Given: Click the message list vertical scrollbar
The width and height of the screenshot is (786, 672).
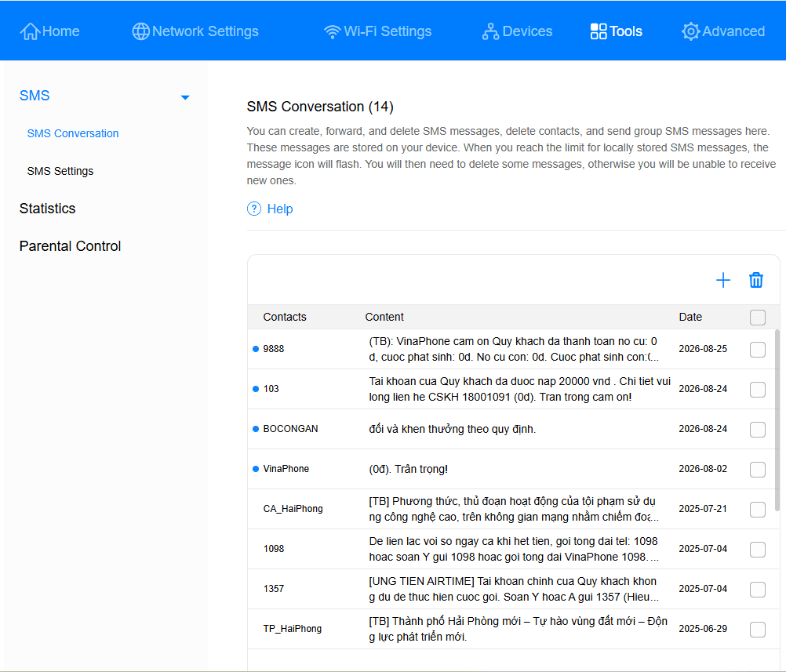Looking at the screenshot, I should pyautogui.click(x=777, y=420).
